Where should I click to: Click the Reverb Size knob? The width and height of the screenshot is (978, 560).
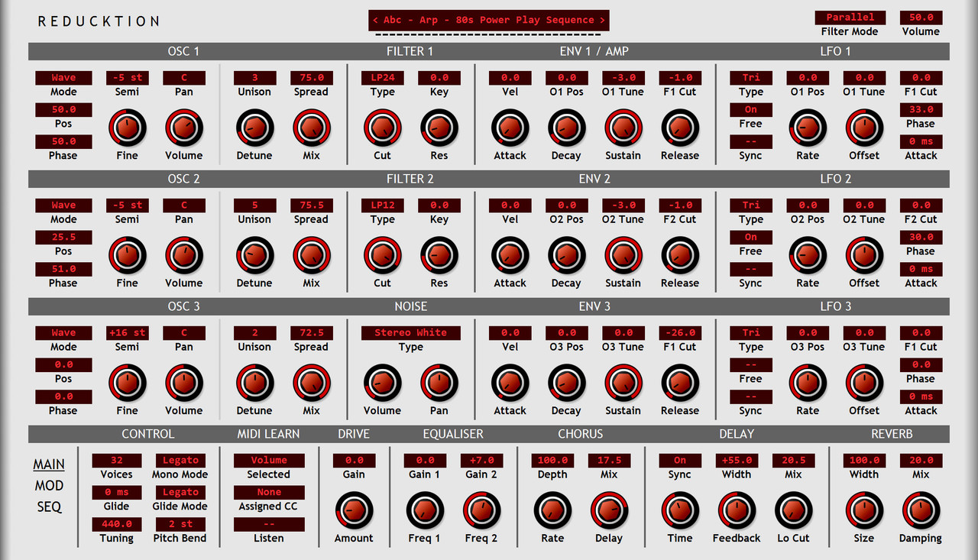click(864, 510)
